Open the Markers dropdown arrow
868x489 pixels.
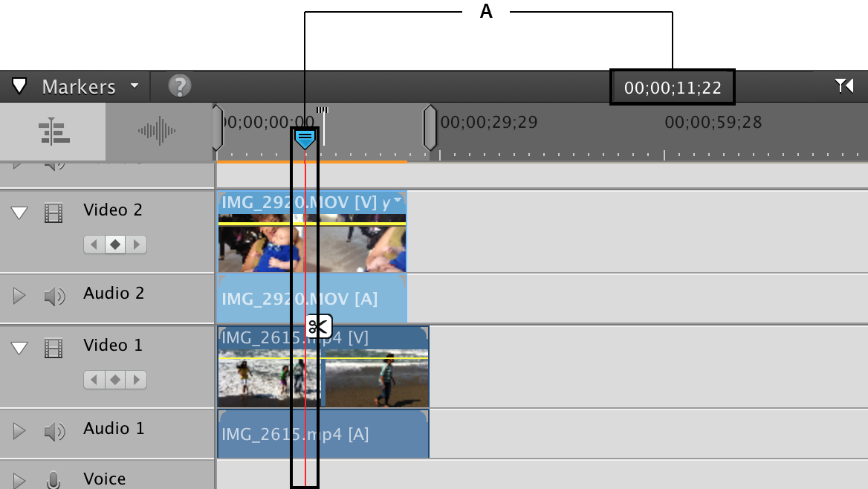click(135, 86)
